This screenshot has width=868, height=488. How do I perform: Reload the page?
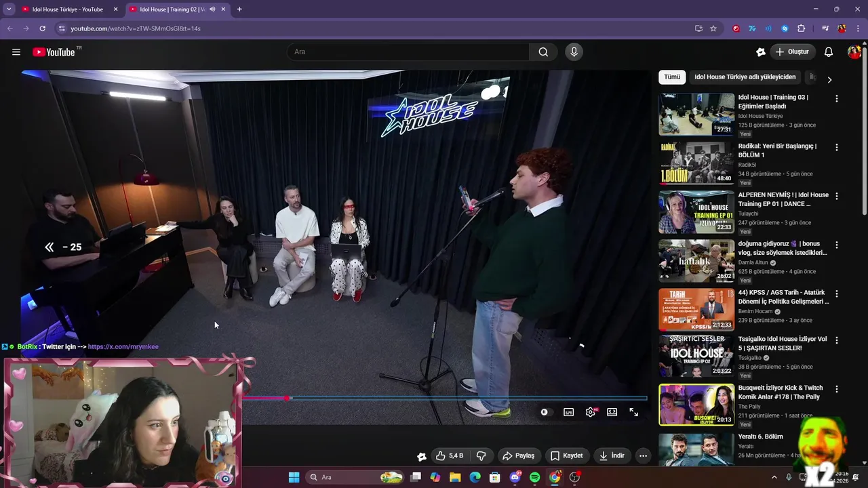(42, 28)
